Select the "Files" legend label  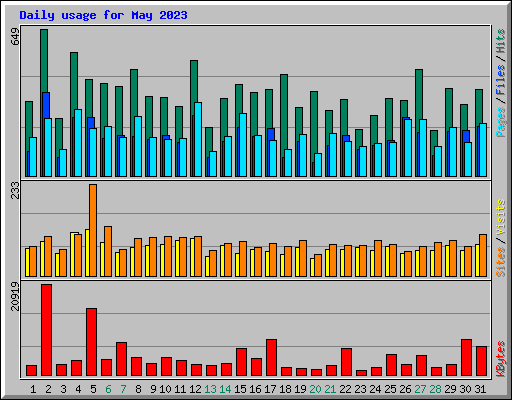(501, 80)
